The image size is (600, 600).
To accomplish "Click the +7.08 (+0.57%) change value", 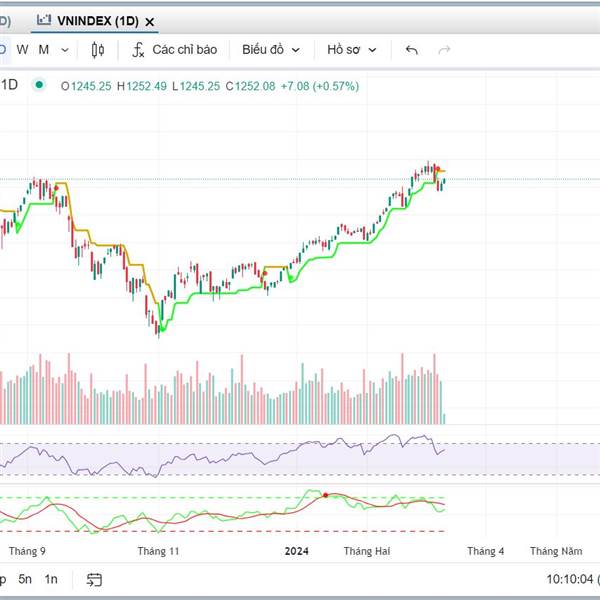I will (320, 86).
